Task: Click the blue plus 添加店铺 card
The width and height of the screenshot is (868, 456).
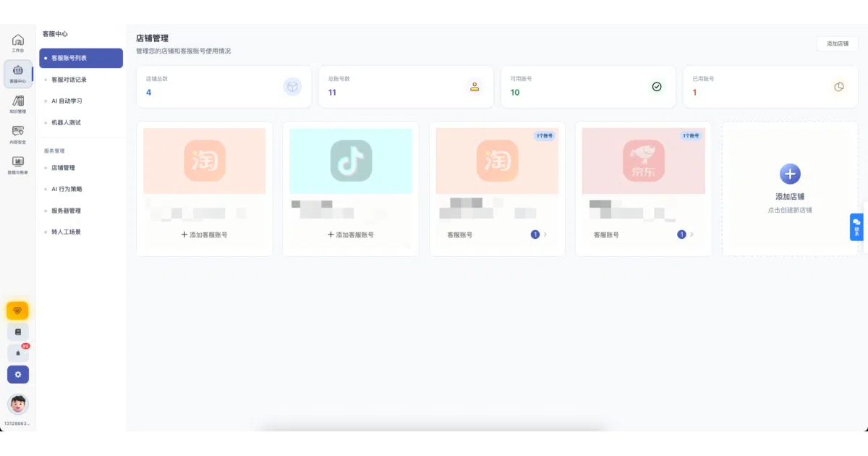Action: [x=790, y=188]
